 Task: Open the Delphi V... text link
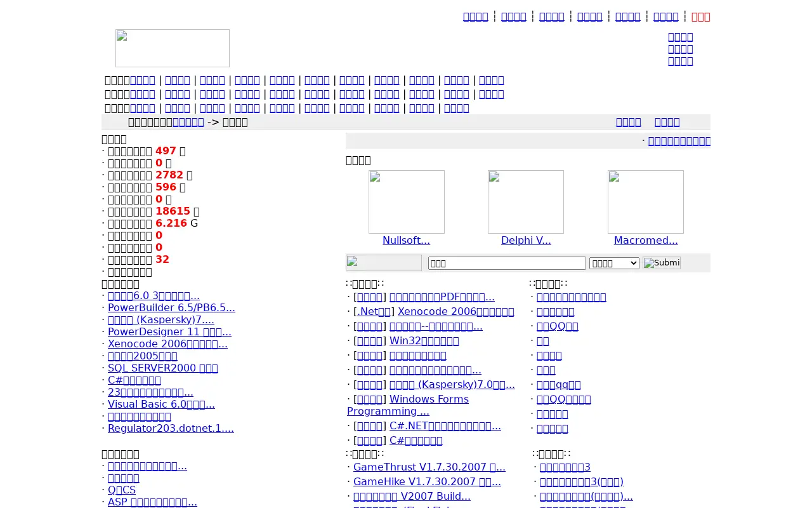[x=526, y=240]
